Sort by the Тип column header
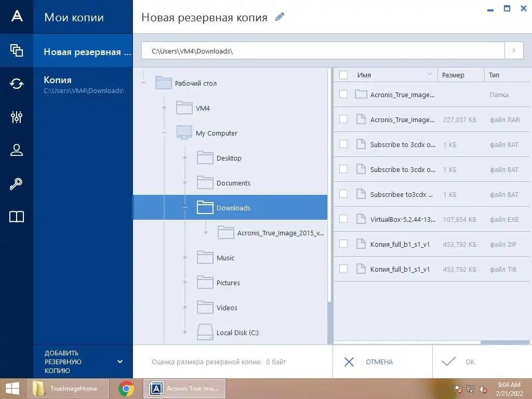Viewport: 532px width, 399px height. 507,75
